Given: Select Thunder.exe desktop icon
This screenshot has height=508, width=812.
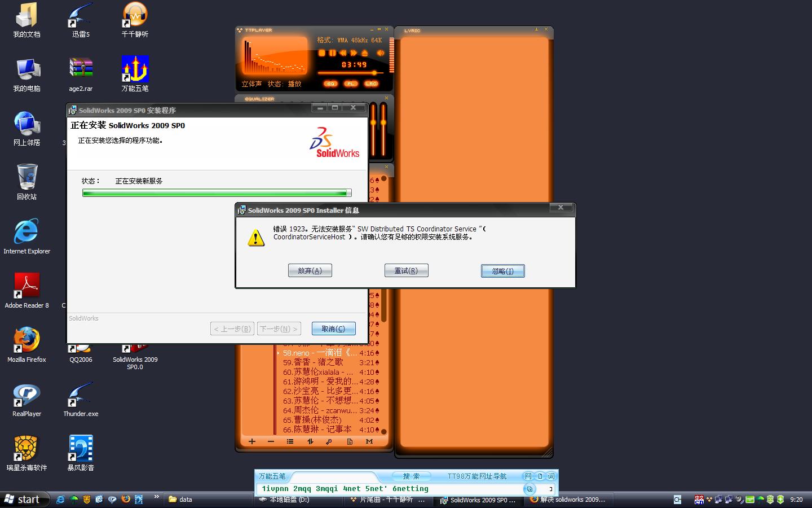Looking at the screenshot, I should point(81,400).
